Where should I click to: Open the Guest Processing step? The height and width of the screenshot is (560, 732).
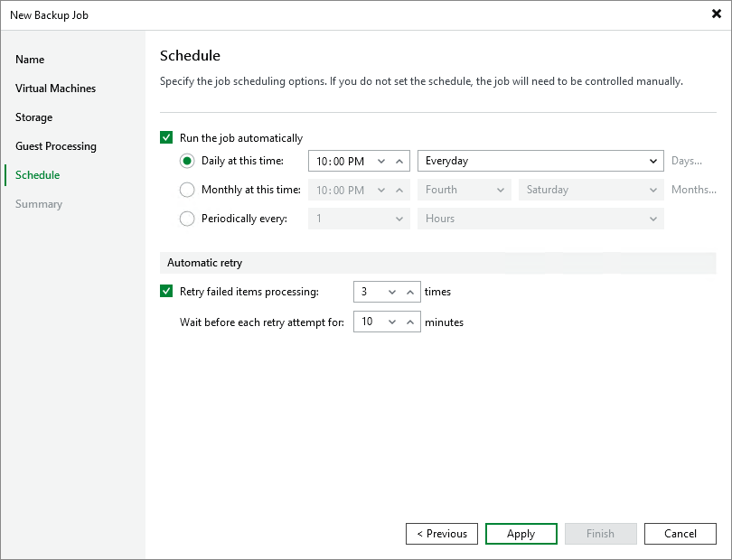[x=56, y=146]
